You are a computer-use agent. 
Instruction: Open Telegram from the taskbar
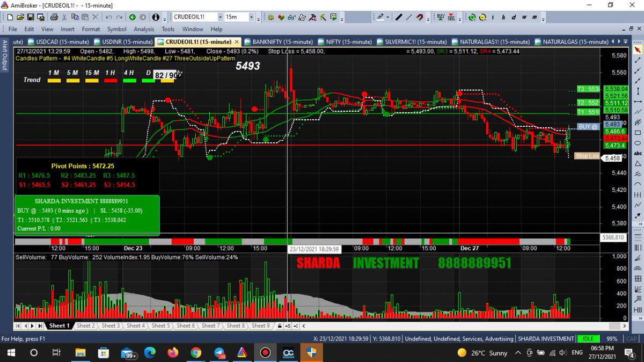click(219, 353)
